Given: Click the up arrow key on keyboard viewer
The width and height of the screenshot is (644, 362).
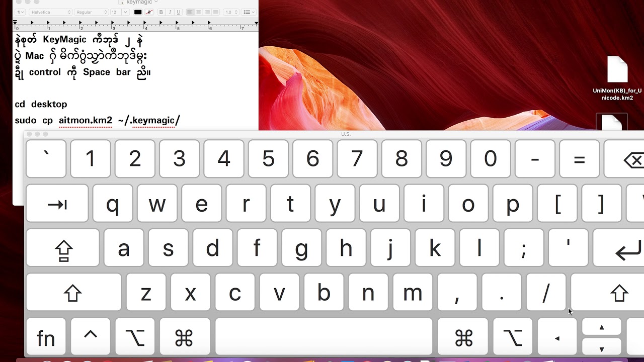Looking at the screenshot, I should (x=602, y=327).
